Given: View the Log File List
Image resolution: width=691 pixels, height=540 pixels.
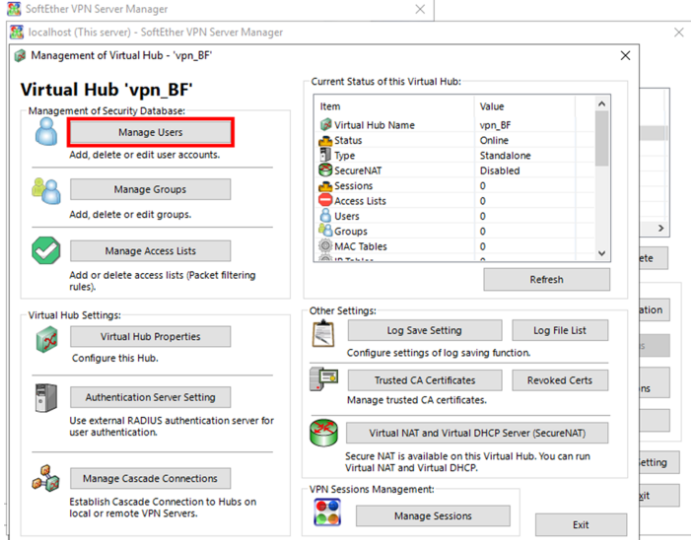Looking at the screenshot, I should (559, 330).
